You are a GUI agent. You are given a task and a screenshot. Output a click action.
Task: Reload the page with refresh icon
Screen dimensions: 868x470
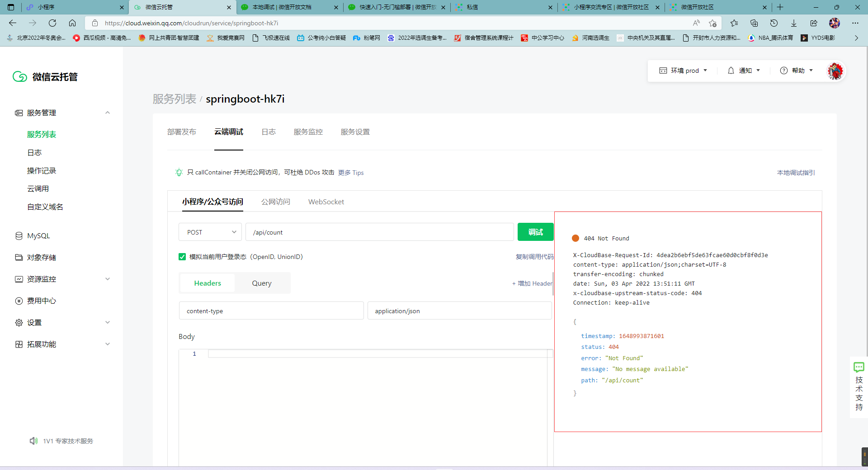click(x=52, y=23)
